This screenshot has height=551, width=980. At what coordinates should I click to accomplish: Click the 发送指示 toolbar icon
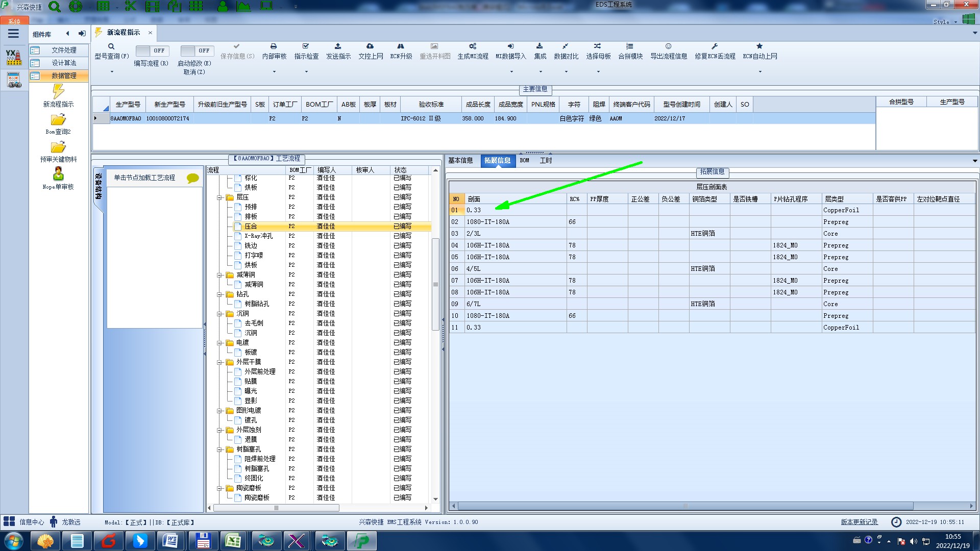pos(338,46)
